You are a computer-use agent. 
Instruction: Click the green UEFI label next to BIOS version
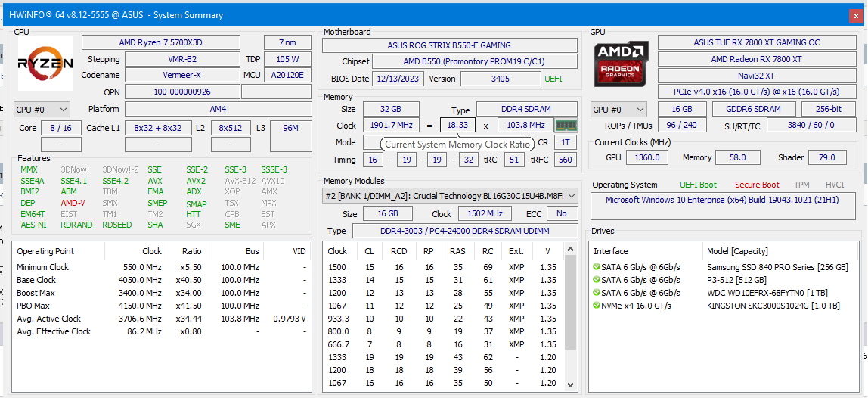pos(553,79)
